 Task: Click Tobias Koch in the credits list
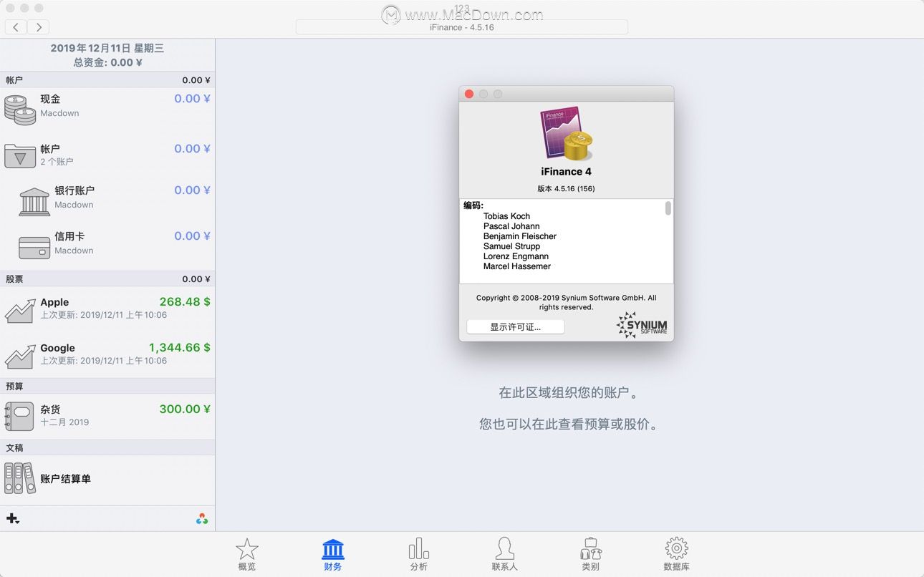(x=506, y=216)
